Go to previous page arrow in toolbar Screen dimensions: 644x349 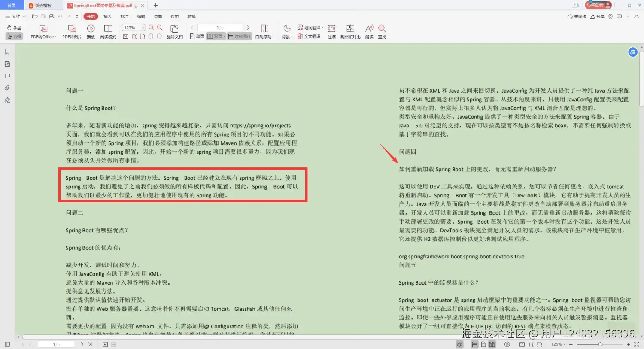tap(192, 27)
